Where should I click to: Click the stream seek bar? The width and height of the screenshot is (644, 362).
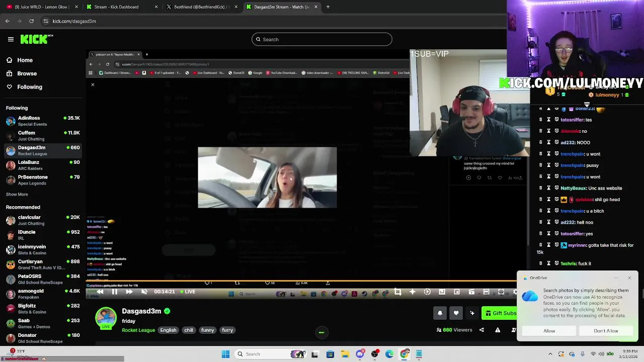coord(301,282)
